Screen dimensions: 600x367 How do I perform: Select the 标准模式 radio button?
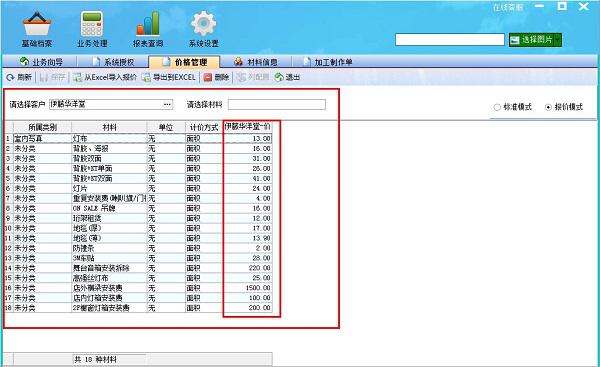[497, 107]
